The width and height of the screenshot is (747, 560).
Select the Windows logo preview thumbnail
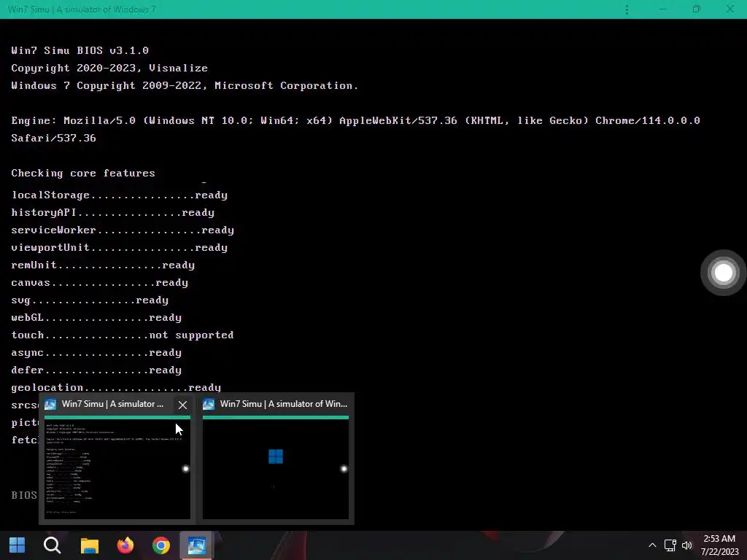(x=275, y=467)
